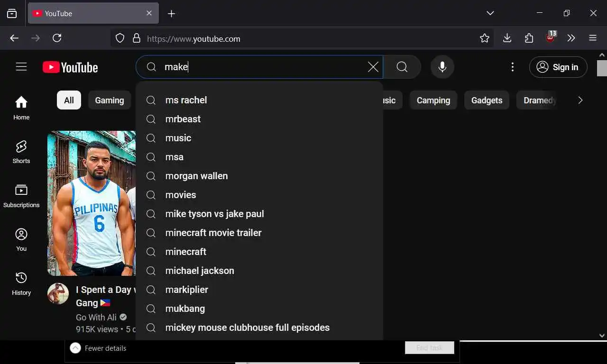
Task: Open the PILIPINAS jersey video thumbnail
Action: click(92, 203)
